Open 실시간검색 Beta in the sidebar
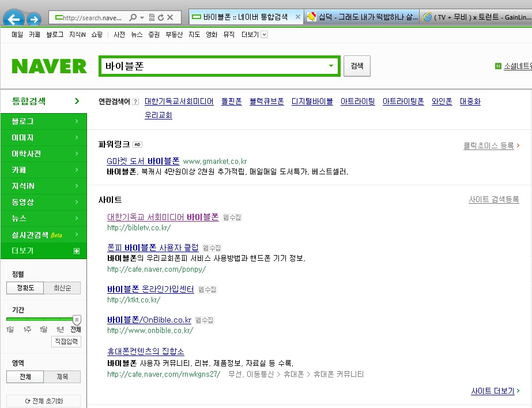The height and width of the screenshot is (408, 532). click(x=44, y=234)
